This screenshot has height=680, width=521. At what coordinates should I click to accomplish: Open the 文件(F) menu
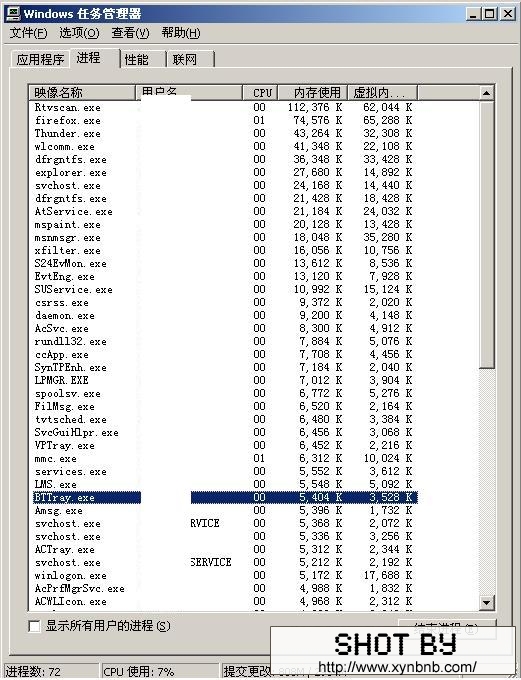28,33
